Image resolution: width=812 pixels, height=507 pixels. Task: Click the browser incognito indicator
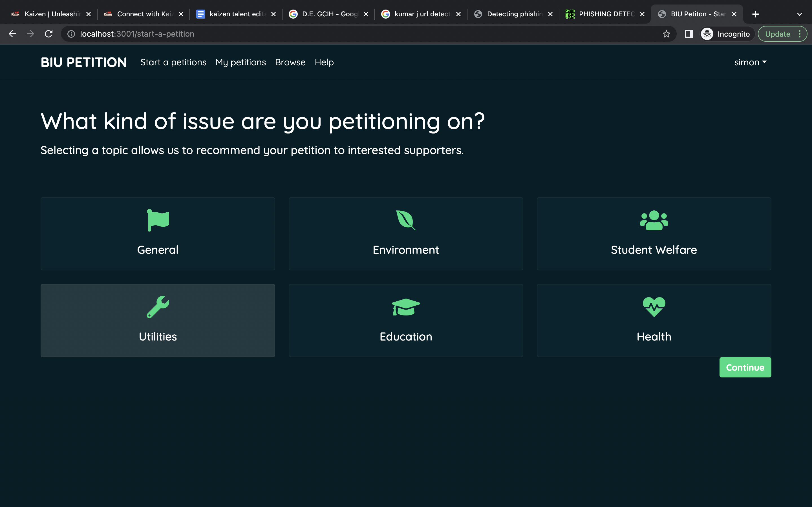725,34
